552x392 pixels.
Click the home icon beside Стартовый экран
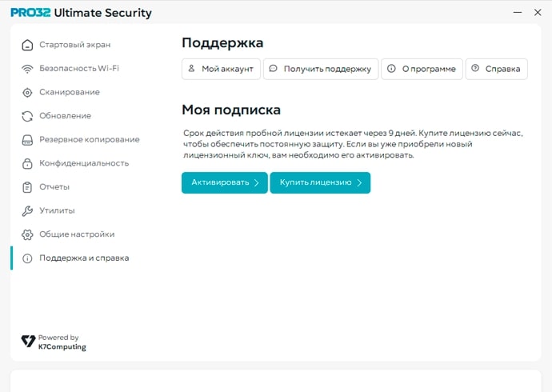coord(27,45)
